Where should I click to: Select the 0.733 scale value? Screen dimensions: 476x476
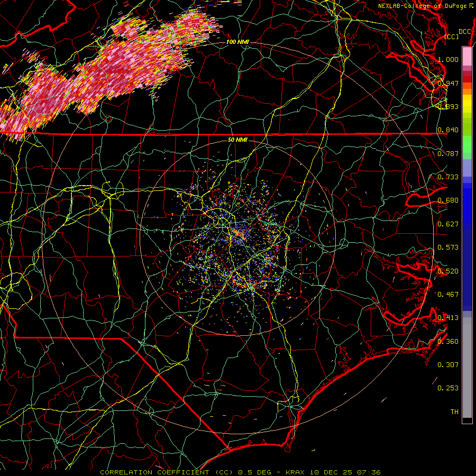[448, 177]
